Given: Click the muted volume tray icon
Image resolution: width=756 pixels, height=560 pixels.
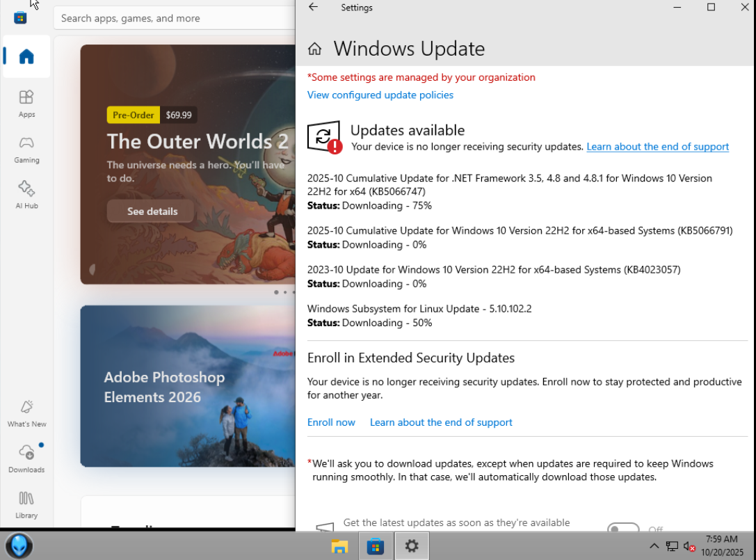Looking at the screenshot, I should [689, 546].
